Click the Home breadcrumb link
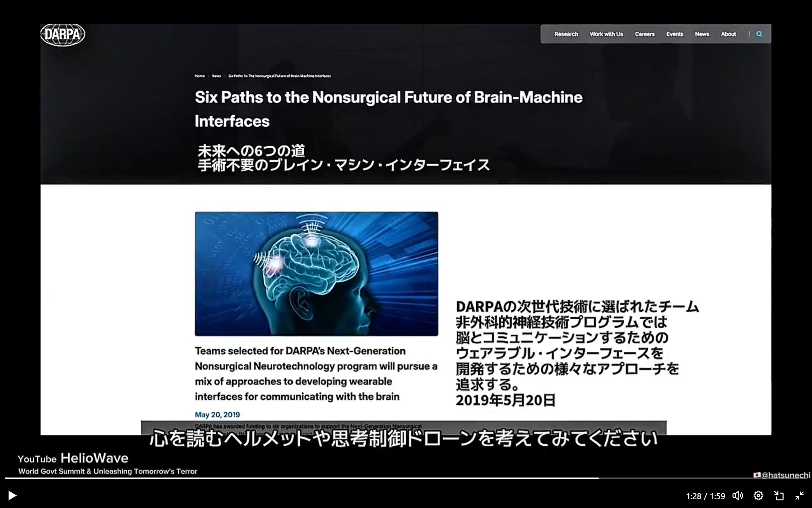Viewport: 812px width, 508px height. 200,76
